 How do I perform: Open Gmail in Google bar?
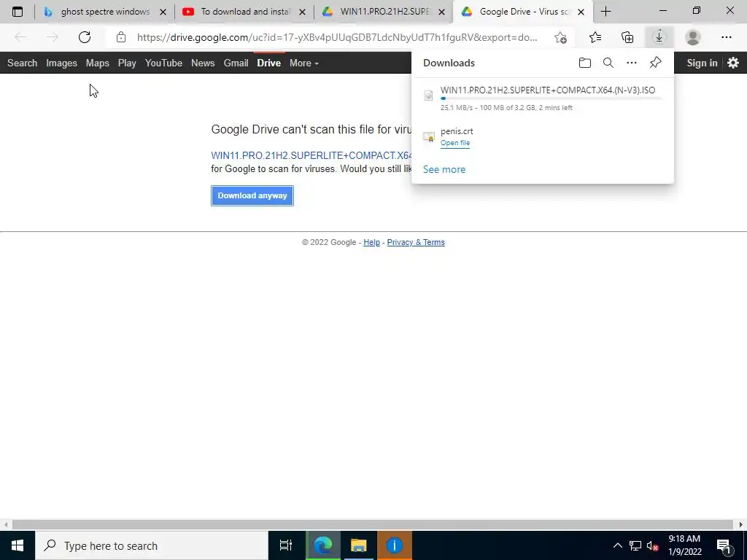tap(236, 63)
